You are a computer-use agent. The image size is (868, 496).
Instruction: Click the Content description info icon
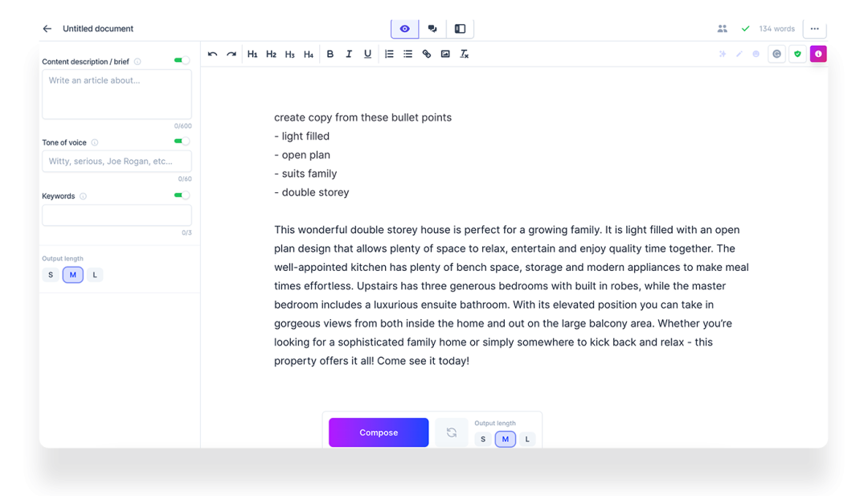137,61
